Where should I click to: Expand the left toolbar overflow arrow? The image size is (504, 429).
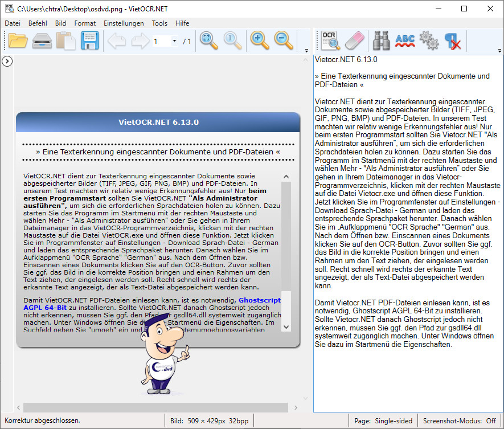[x=306, y=50]
